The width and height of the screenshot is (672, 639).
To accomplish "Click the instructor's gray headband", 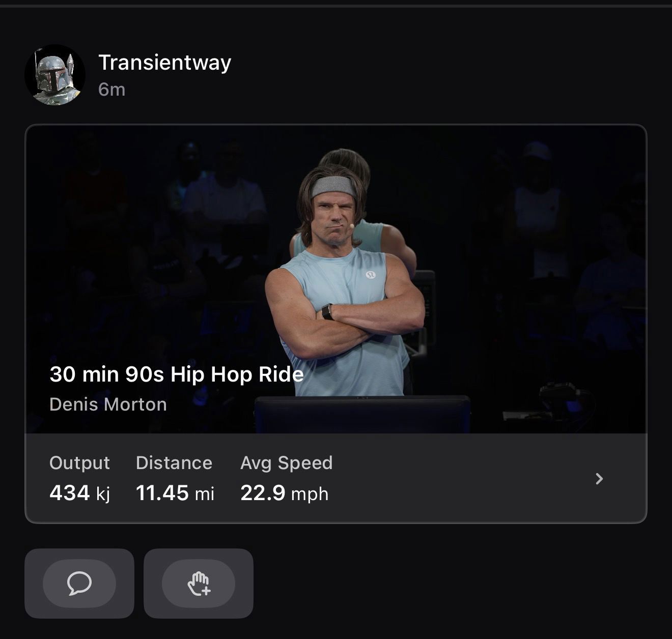I will tap(334, 187).
